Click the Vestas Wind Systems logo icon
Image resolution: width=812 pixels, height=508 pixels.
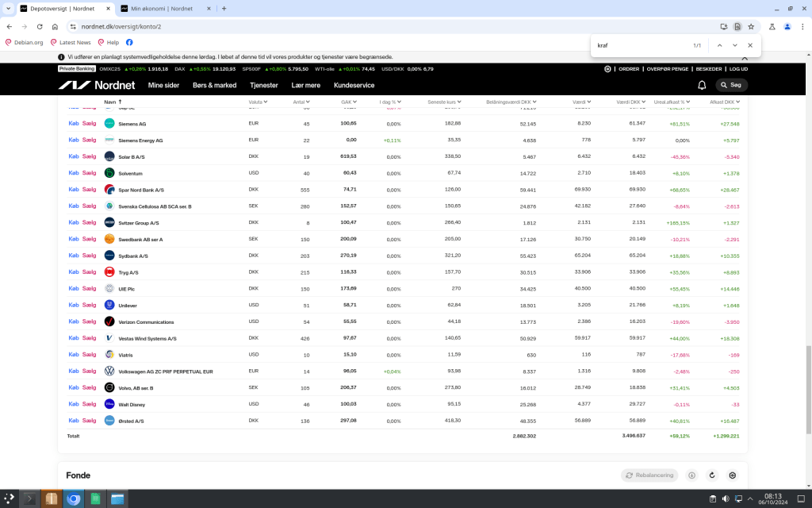[109, 338]
